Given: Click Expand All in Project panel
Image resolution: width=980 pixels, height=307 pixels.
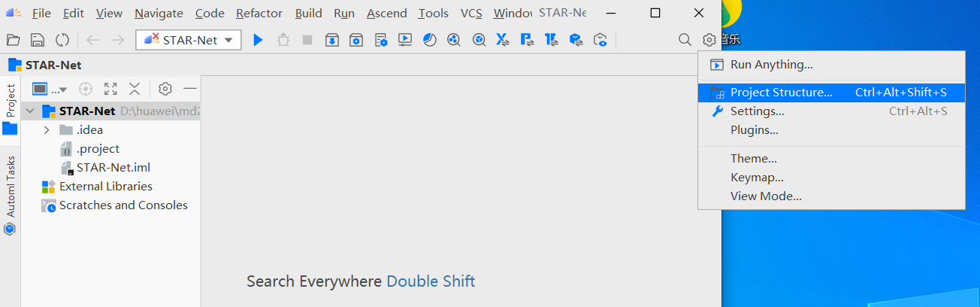Looking at the screenshot, I should (x=110, y=89).
